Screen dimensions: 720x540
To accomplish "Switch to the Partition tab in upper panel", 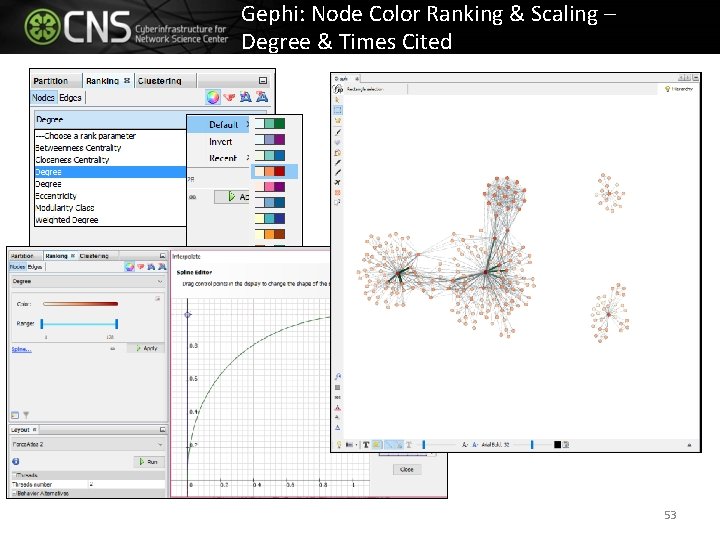I will click(51, 81).
